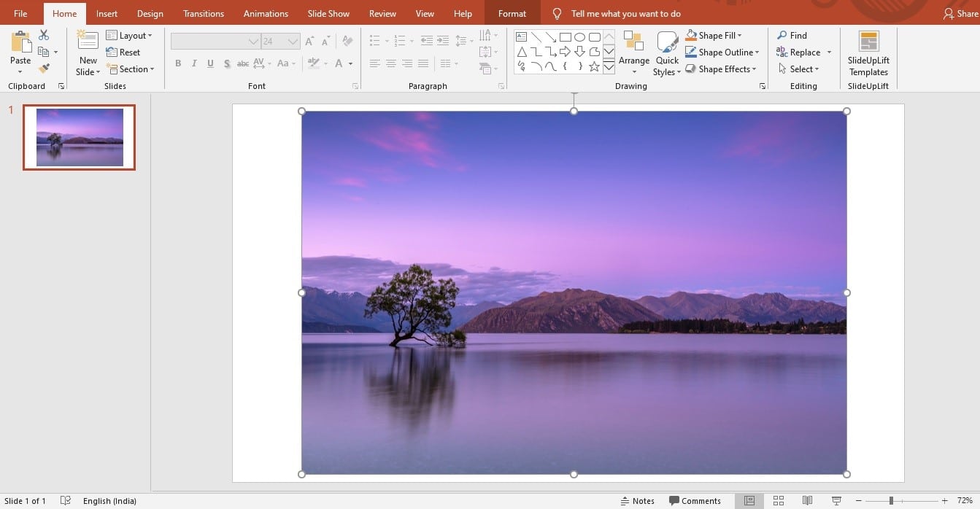Click the Share button
Viewport: 980px width, 509px height.
point(960,14)
